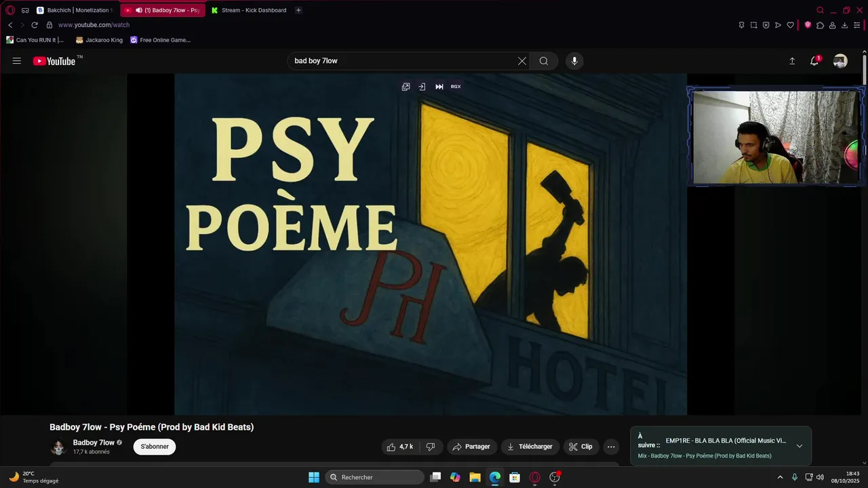This screenshot has width=868, height=488.
Task: Click the address bar www.youtube.com/watch
Action: (94, 25)
